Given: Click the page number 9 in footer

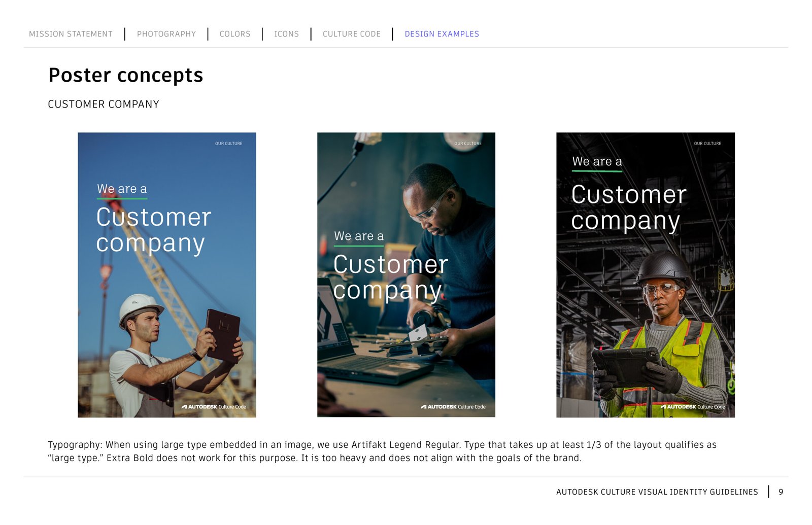Looking at the screenshot, I should click(x=781, y=492).
